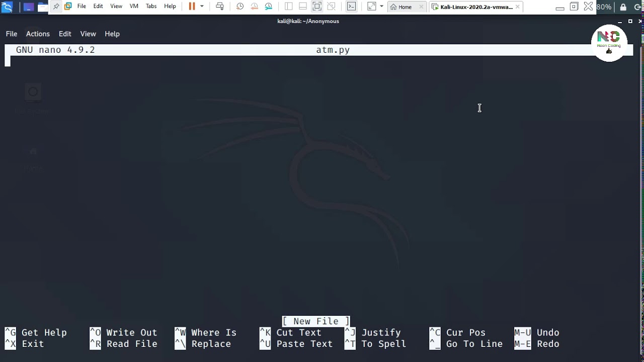This screenshot has width=644, height=362.
Task: Click the Go To Line shortcut label
Action: tap(474, 344)
